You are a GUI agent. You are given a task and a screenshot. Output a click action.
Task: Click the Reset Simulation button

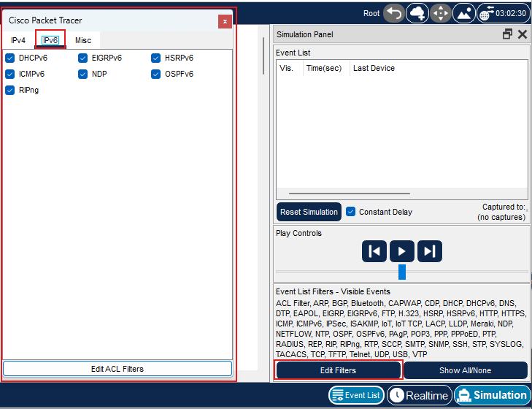[309, 212]
